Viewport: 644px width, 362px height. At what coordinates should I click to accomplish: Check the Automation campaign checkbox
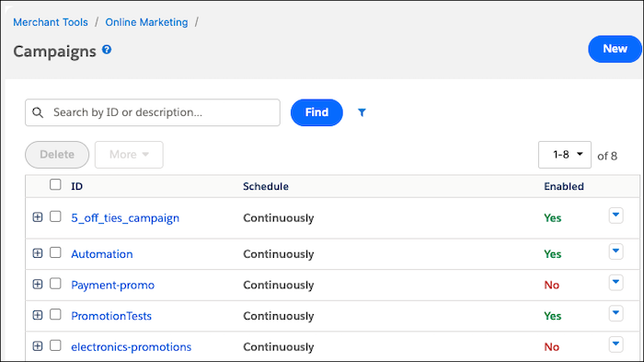[55, 252]
